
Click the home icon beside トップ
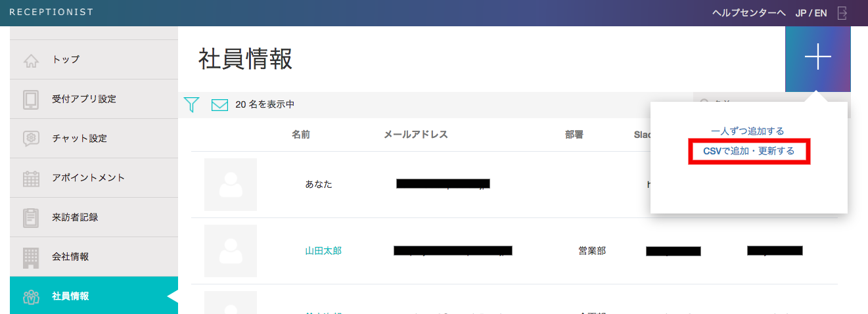(31, 60)
